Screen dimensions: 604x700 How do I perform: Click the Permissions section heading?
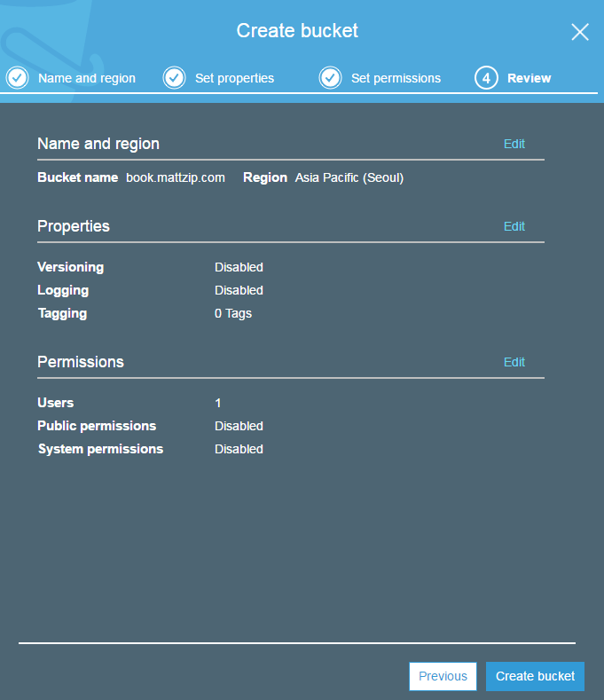[81, 362]
